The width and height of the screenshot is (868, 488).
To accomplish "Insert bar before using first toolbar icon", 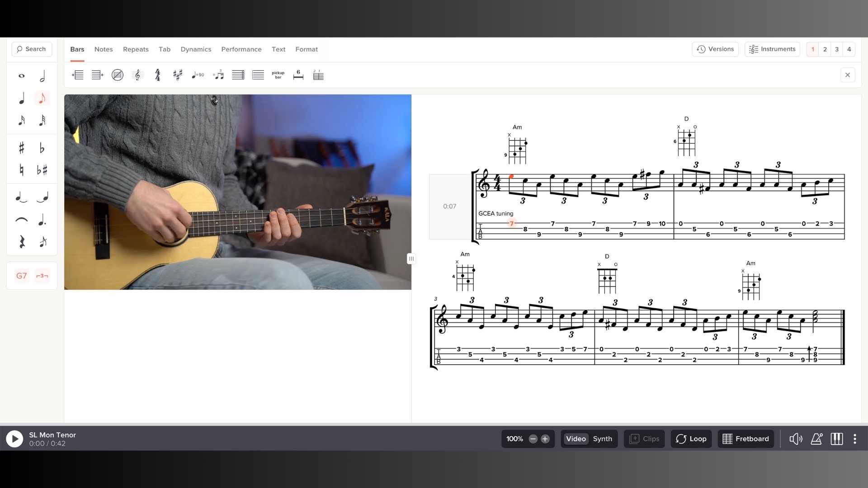I will (78, 75).
